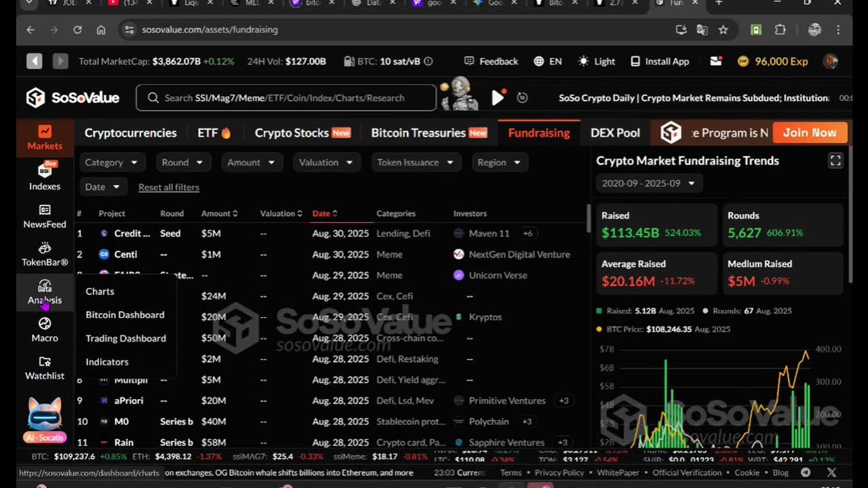The image size is (868, 488).
Task: Click the history replay icon next to play
Action: pyautogui.click(x=522, y=98)
